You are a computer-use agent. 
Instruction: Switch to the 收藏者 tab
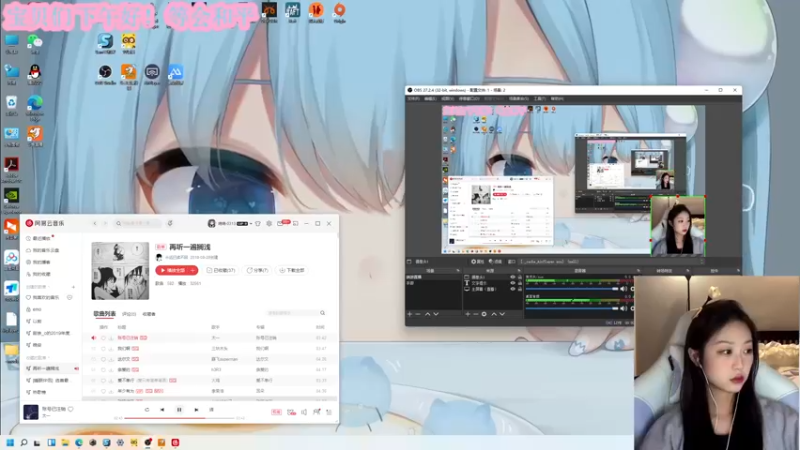(149, 314)
